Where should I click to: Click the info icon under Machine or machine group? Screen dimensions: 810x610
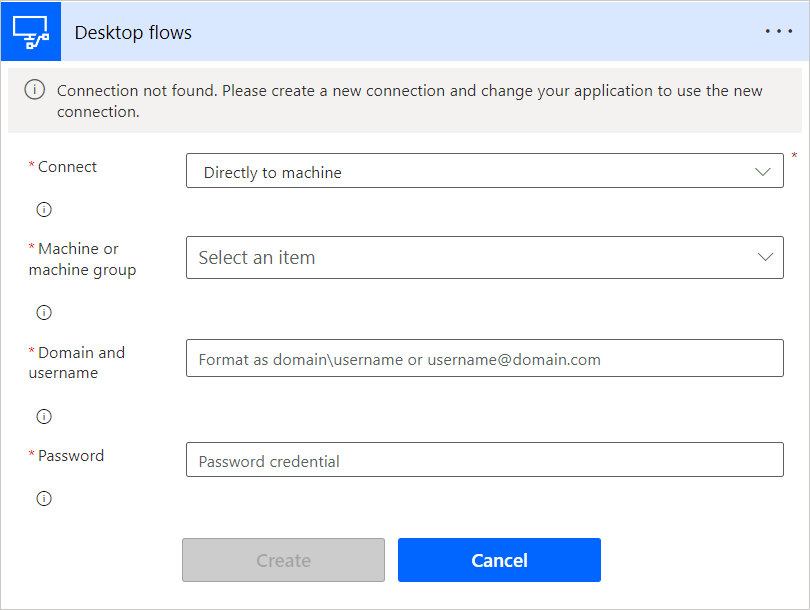[x=44, y=312]
